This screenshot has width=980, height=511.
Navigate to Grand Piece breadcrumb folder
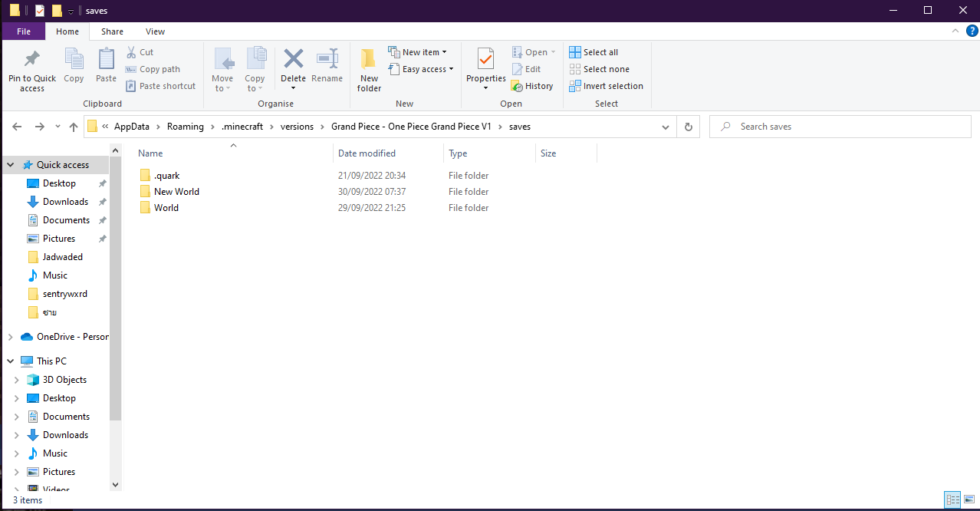(411, 127)
